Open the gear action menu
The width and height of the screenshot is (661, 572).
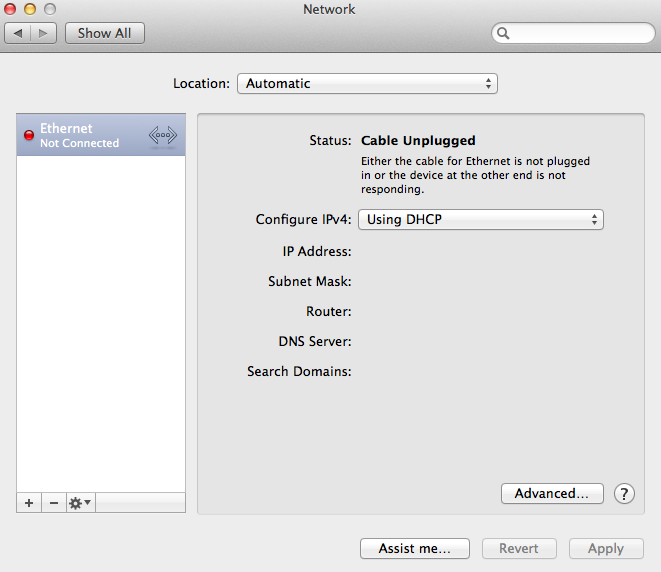(80, 502)
